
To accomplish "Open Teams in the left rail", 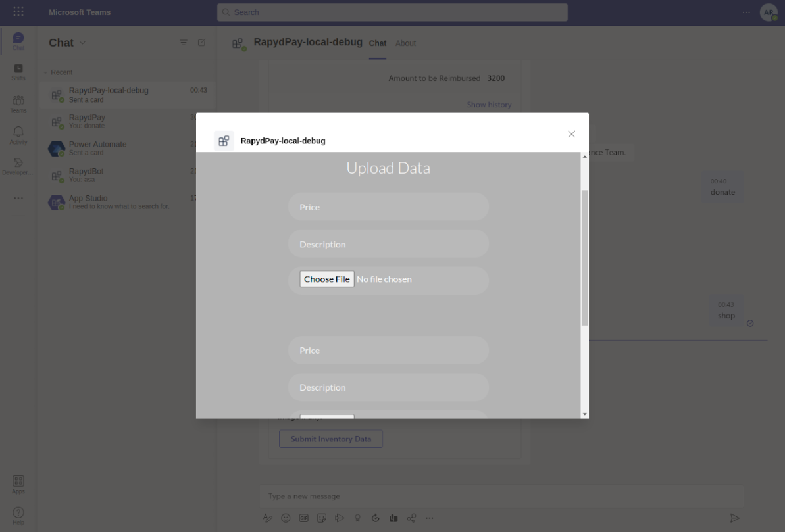I will pos(18,104).
